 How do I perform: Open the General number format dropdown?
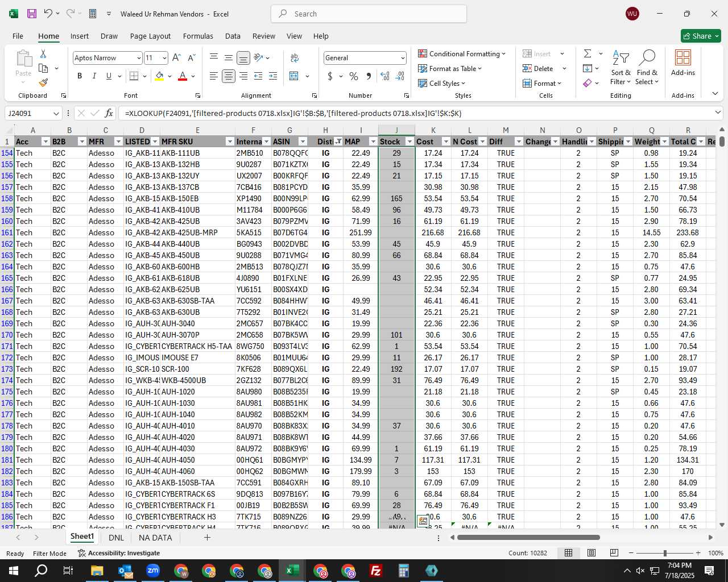pos(403,58)
